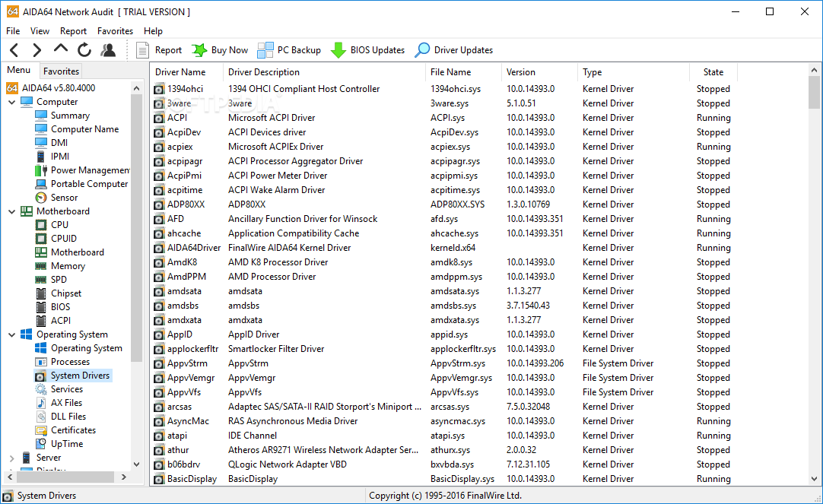Click the right arrow of the sidebar horizontal scrollbar

click(124, 477)
